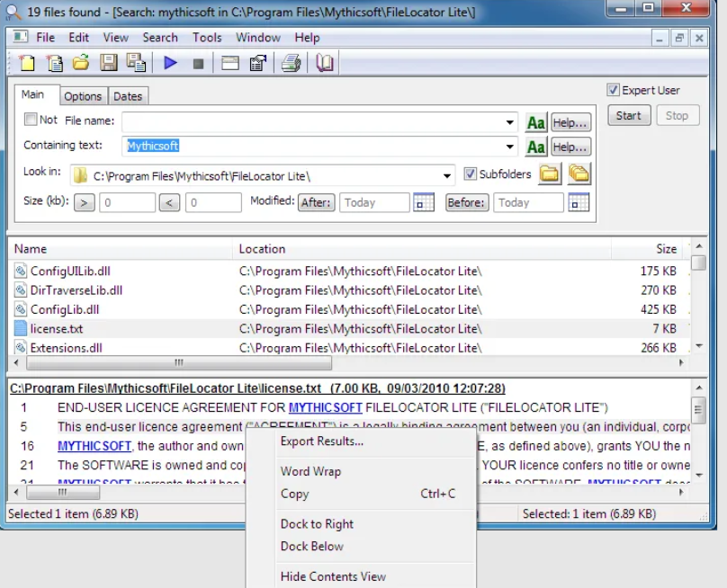Switch to the Dates tab
727x588 pixels.
(128, 96)
